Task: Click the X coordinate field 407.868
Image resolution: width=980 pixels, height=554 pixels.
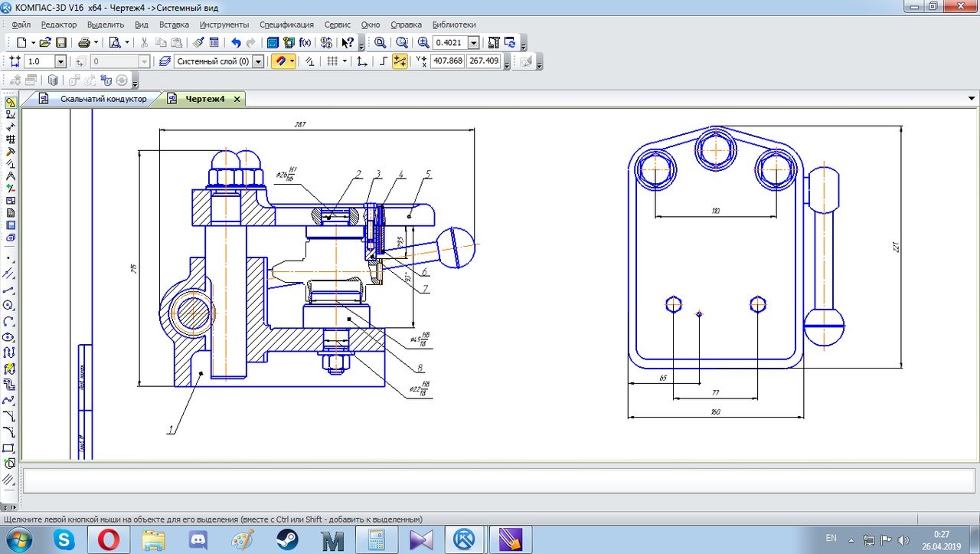Action: tap(447, 61)
